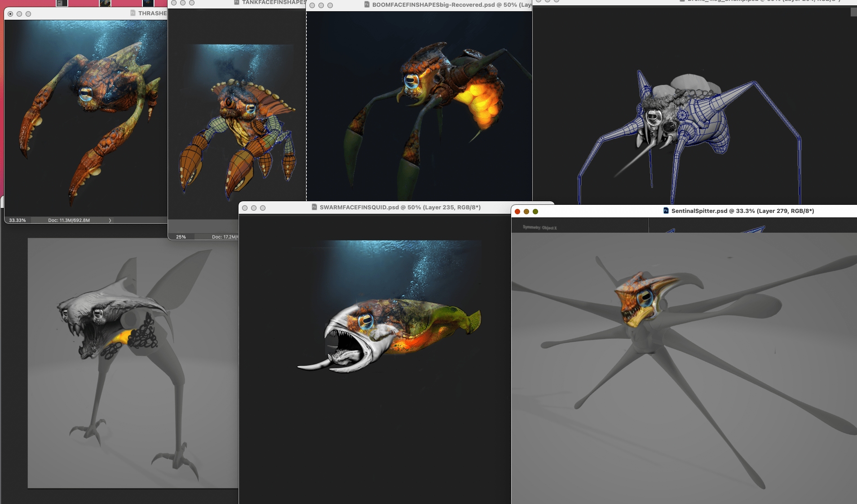This screenshot has width=857, height=504.
Task: Click the Doc: 11.3M/692.8M status readout
Action: (x=69, y=220)
